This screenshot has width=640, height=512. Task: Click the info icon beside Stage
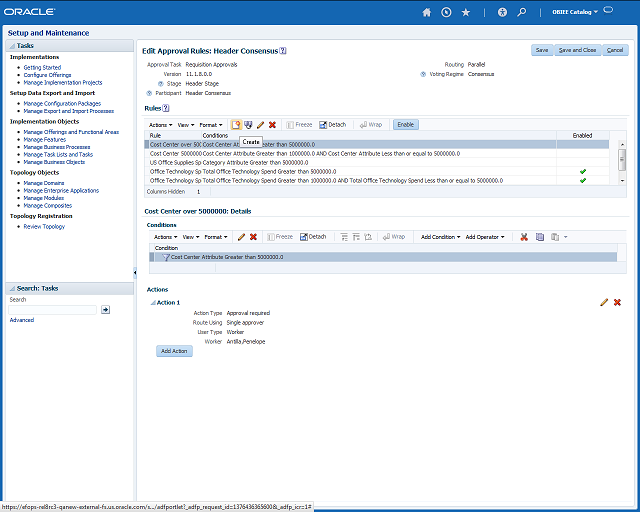(161, 84)
